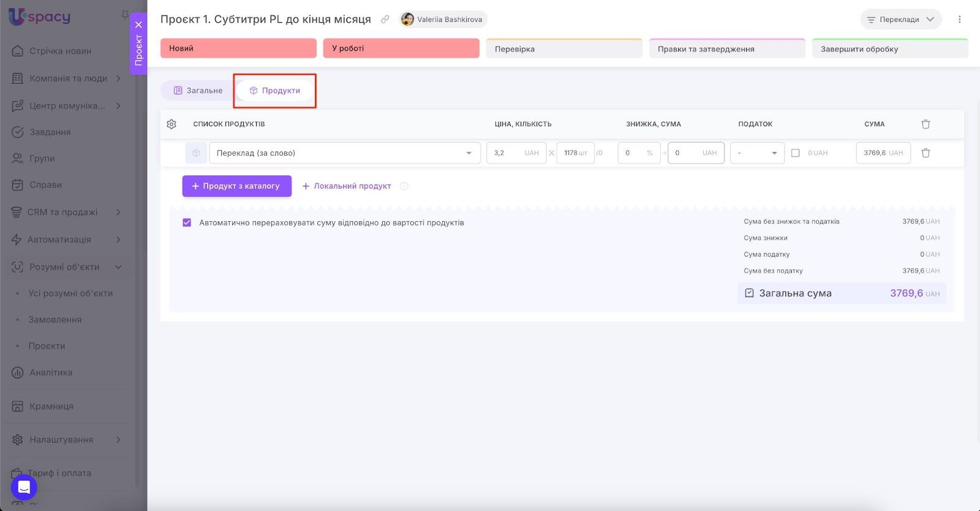The image size is (980, 511).
Task: Open the Переклади funnel dropdown
Action: [900, 20]
